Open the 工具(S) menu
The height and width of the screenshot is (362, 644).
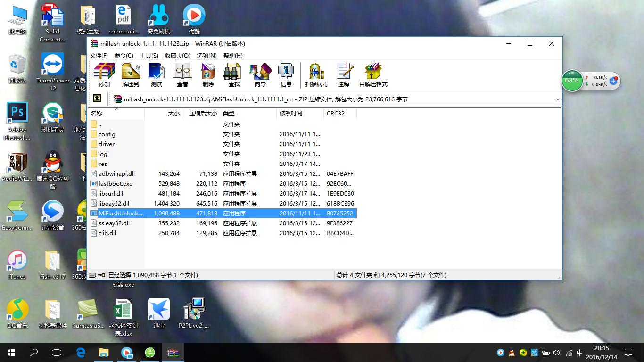point(149,55)
